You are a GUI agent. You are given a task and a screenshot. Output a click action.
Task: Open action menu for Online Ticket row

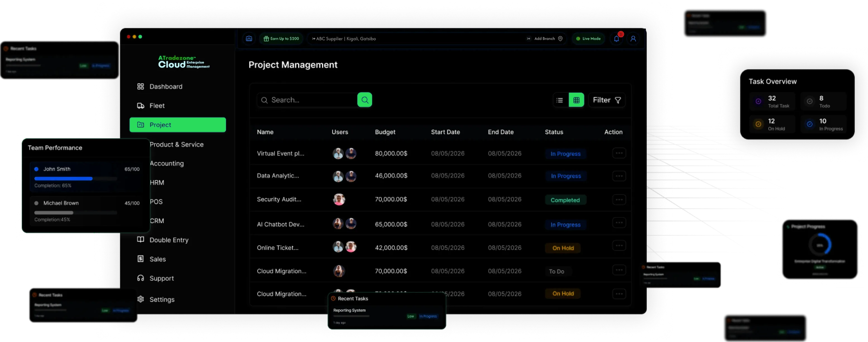619,246
